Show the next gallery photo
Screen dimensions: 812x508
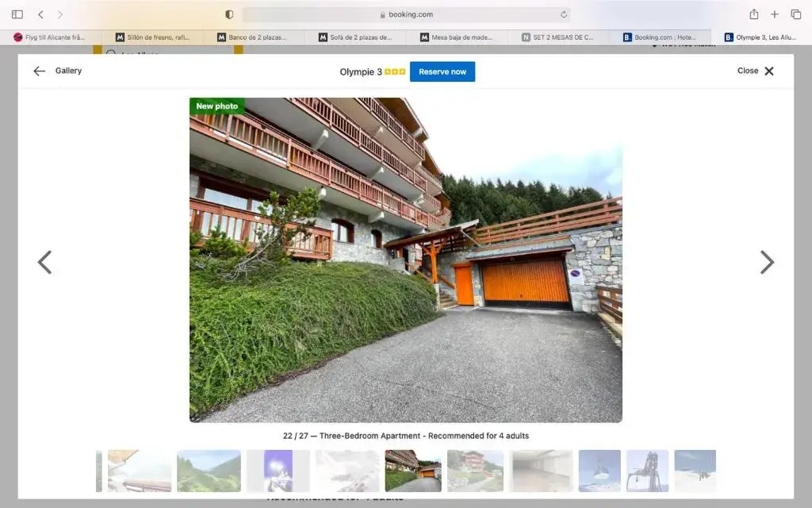tap(766, 263)
